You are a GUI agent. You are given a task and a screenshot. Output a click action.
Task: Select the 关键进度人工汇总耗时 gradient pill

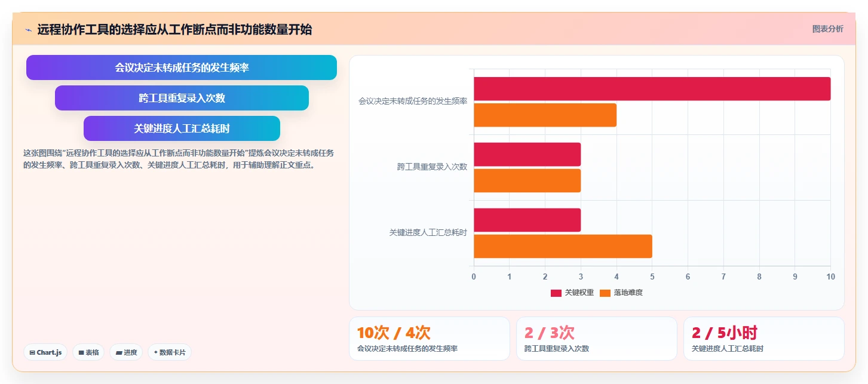coord(182,128)
